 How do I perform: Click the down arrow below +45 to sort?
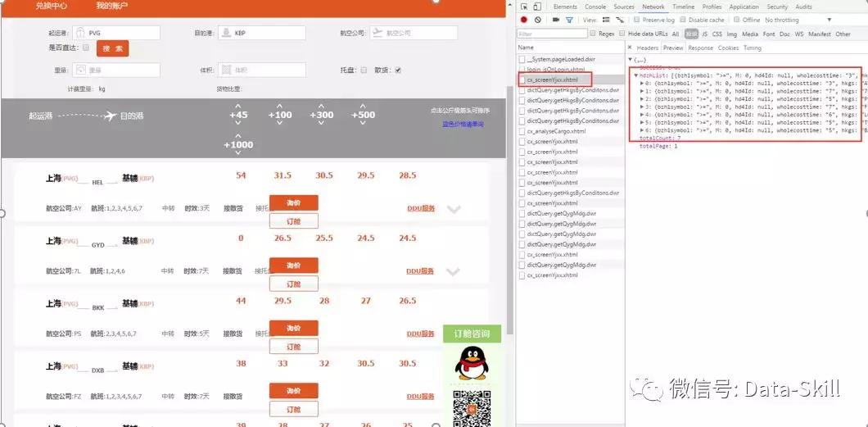click(238, 124)
